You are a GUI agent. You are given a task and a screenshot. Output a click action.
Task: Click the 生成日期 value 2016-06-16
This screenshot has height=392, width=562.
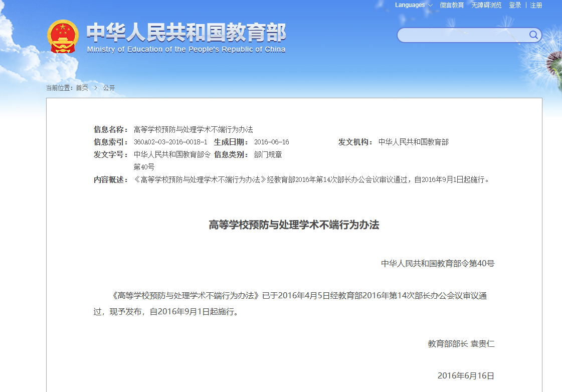[x=271, y=142]
